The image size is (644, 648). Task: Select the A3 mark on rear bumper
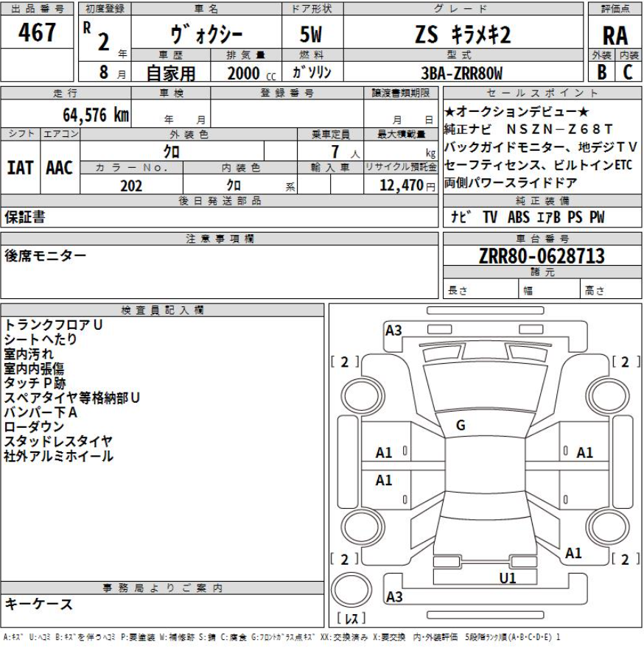[x=395, y=596]
